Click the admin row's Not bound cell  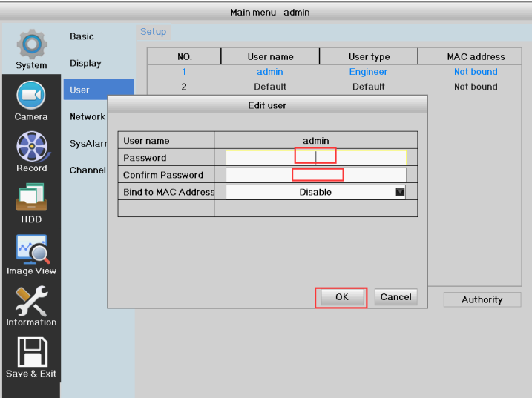[476, 72]
